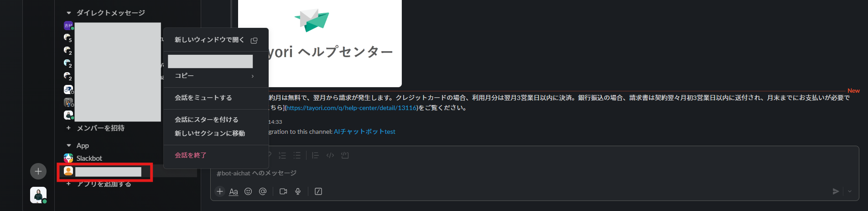
Task: Open the emoji picker in composer
Action: [248, 191]
